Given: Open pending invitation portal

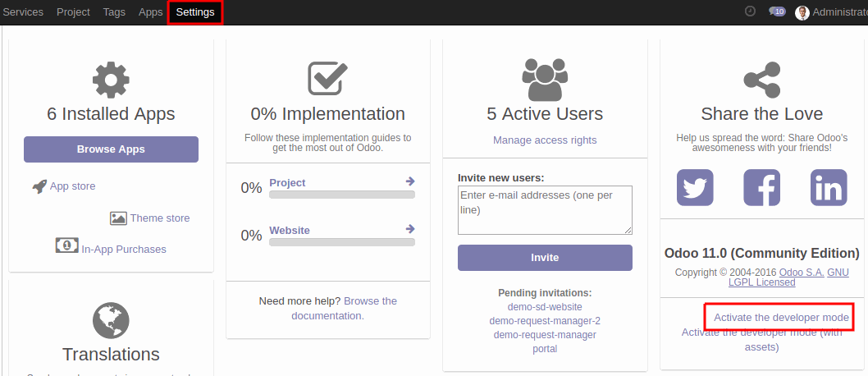Looking at the screenshot, I should [545, 349].
